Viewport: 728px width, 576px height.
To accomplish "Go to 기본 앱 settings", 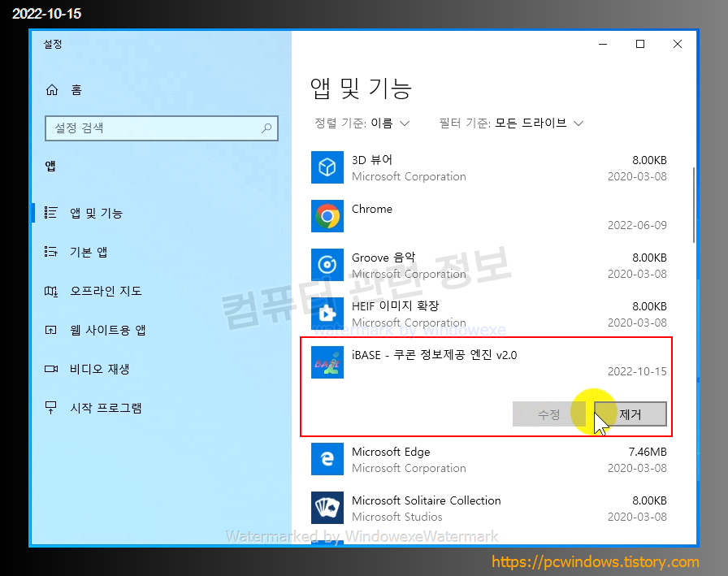I will (89, 252).
